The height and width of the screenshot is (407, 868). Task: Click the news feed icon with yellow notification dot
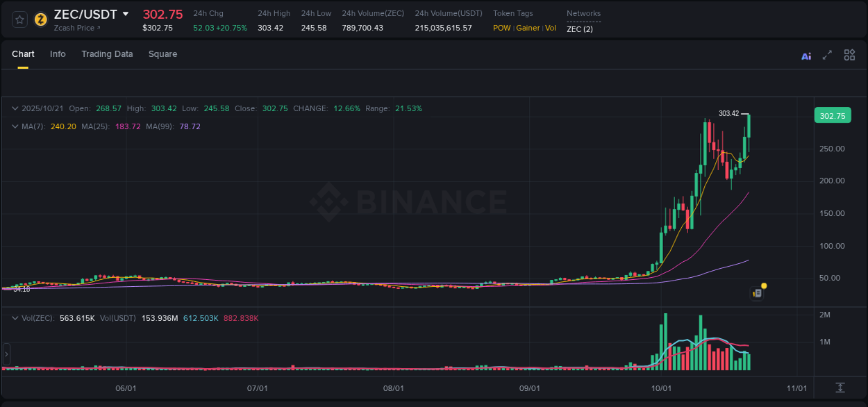[757, 292]
